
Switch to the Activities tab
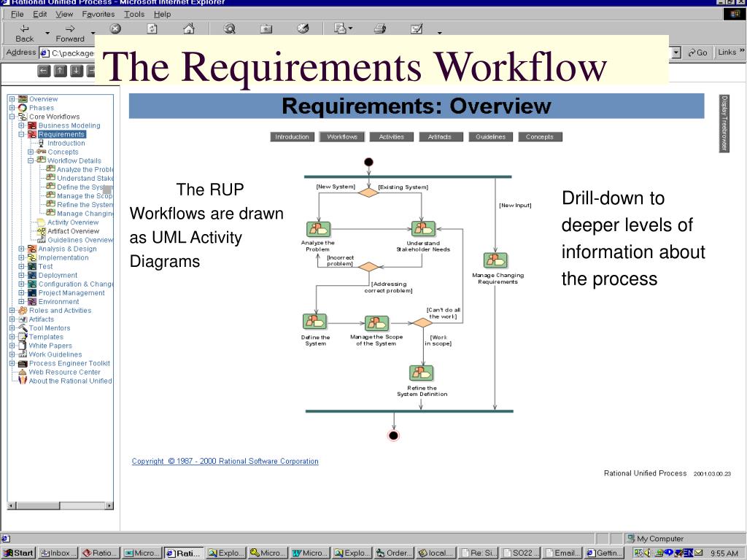[392, 136]
